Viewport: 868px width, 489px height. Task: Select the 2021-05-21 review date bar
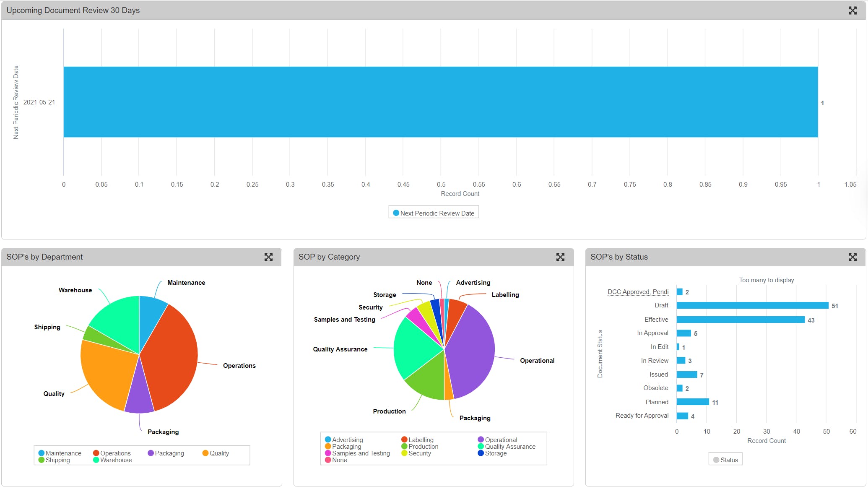click(x=440, y=102)
